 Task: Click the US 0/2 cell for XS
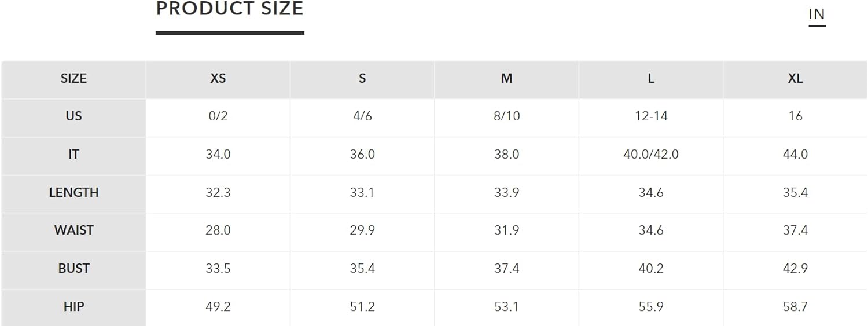coord(218,116)
